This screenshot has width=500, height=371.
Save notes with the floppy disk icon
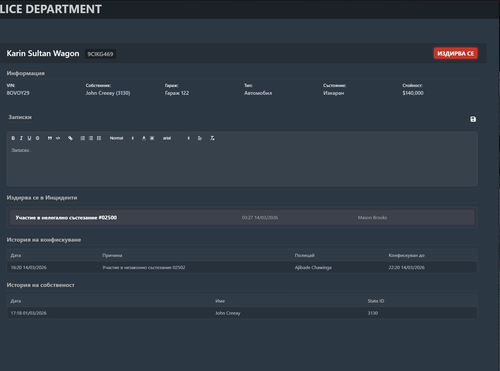pyautogui.click(x=473, y=119)
